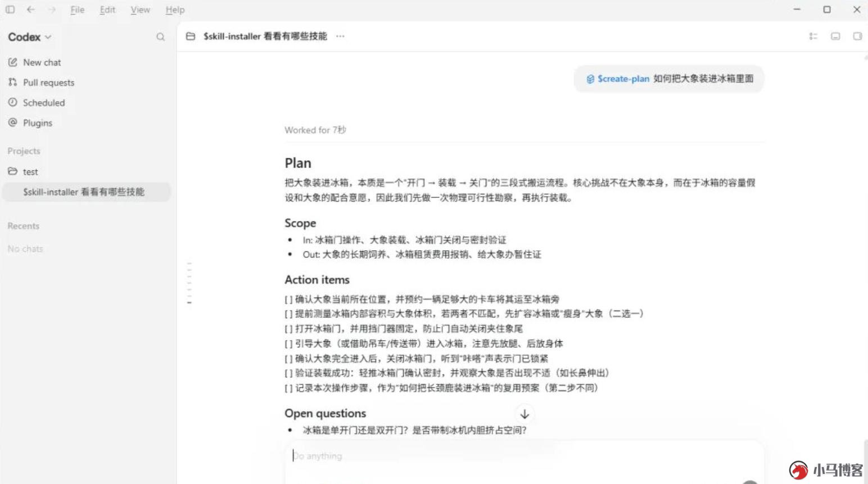Toggle the sidebar panel icon

click(x=10, y=10)
